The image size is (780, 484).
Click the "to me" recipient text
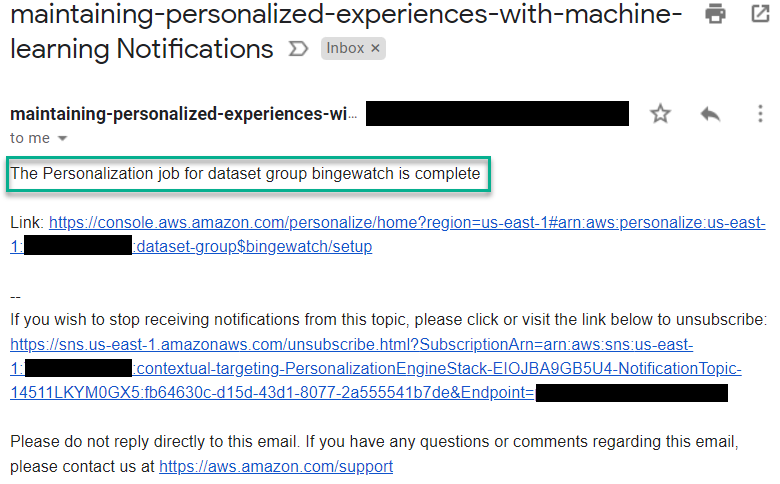30,138
